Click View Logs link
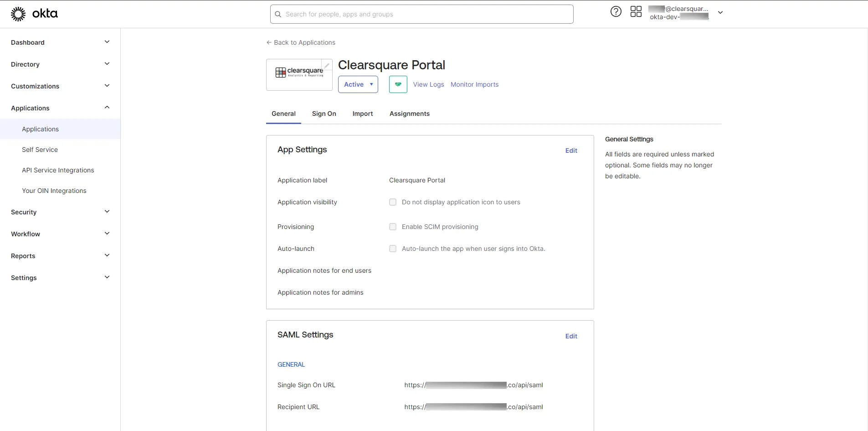Viewport: 868px width, 431px height. click(x=428, y=84)
